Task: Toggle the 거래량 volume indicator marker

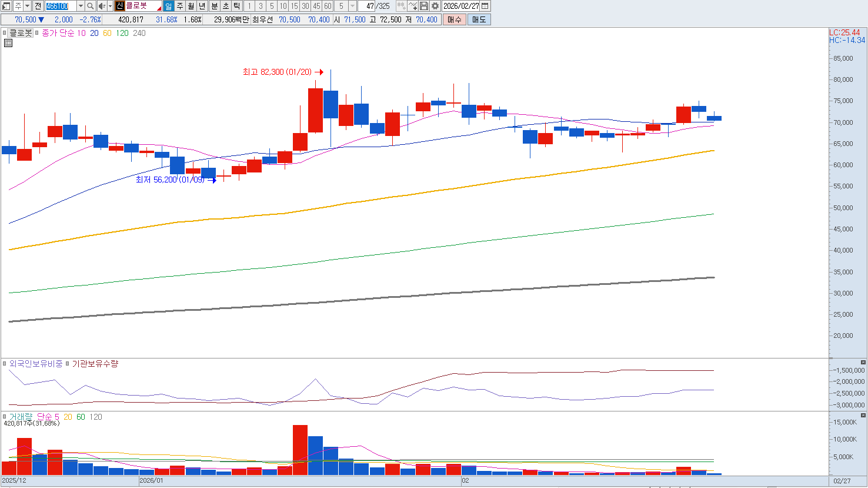Action: pos(5,417)
